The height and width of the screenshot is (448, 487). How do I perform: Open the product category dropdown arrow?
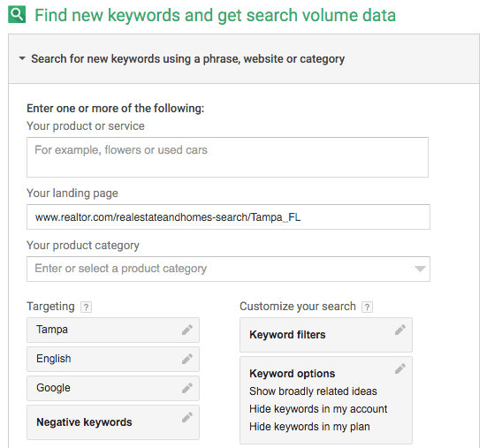[x=420, y=269]
